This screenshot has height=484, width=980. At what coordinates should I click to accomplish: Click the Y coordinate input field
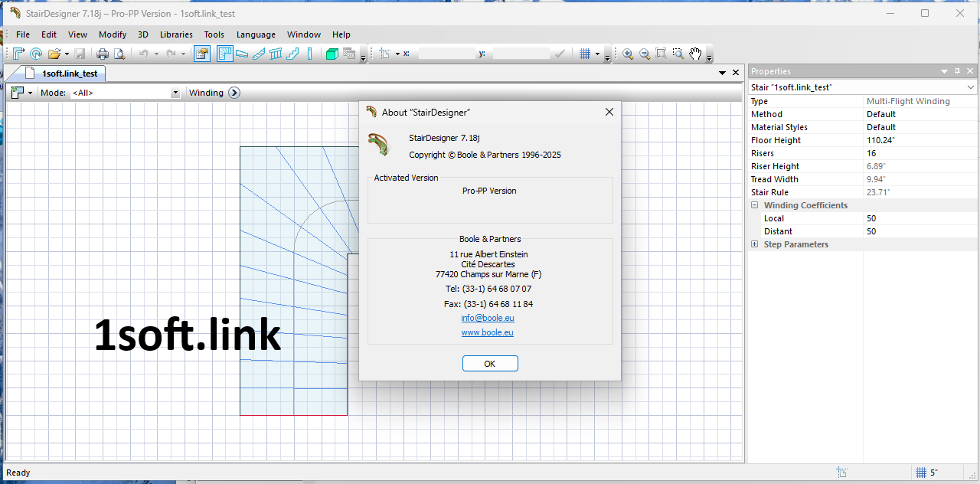(x=521, y=54)
